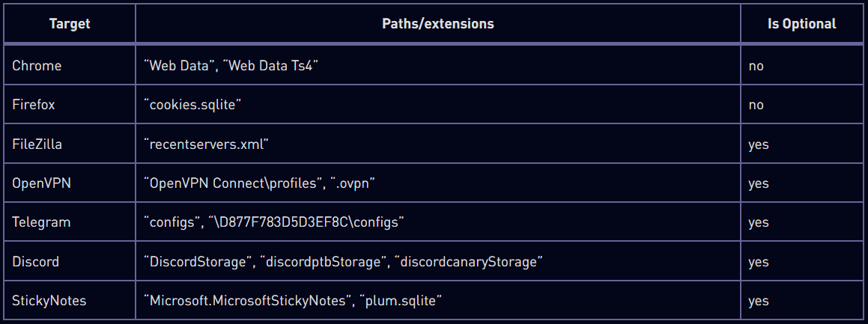Click the "cookies.sqlite" path text
This screenshot has width=868, height=324.
pyautogui.click(x=193, y=105)
